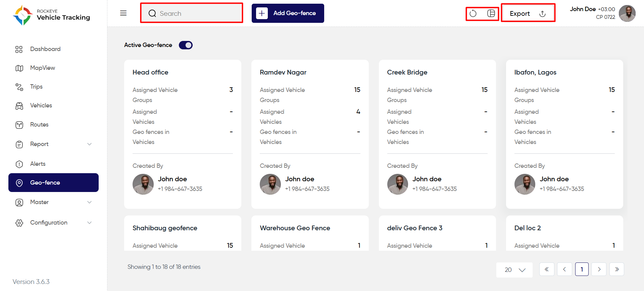Open the page size dropdown showing 20

click(514, 270)
